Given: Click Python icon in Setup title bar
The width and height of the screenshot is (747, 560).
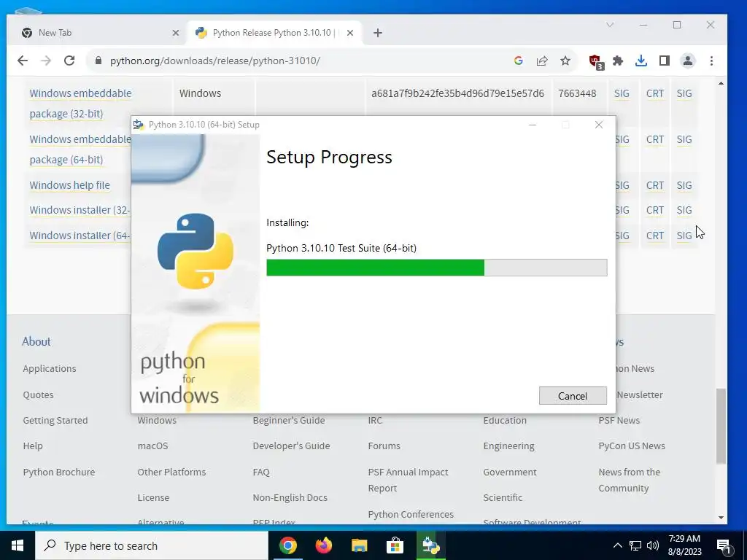Looking at the screenshot, I should [x=139, y=124].
